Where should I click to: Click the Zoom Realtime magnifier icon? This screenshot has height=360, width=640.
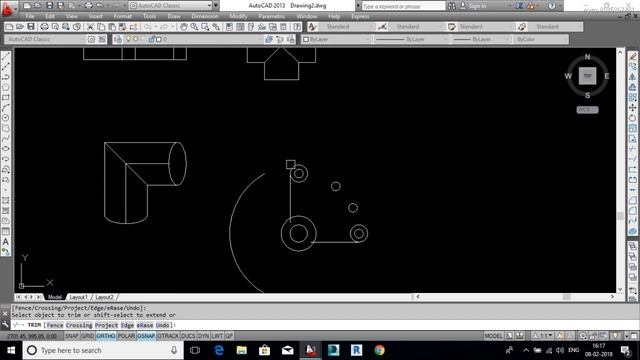[x=194, y=27]
